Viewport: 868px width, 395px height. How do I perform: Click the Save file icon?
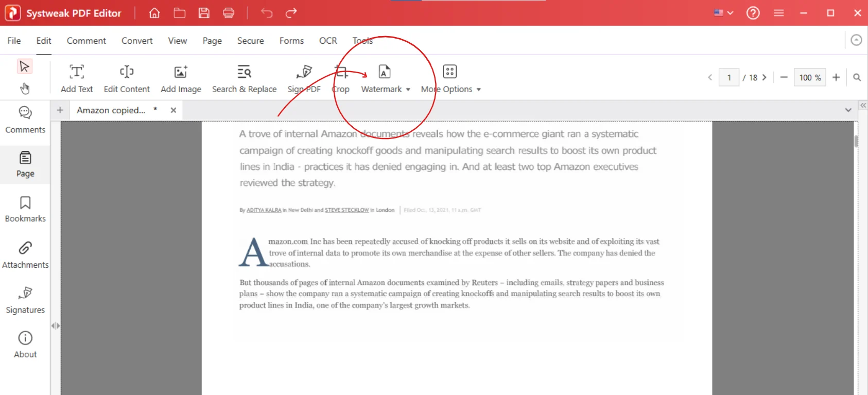pos(204,13)
